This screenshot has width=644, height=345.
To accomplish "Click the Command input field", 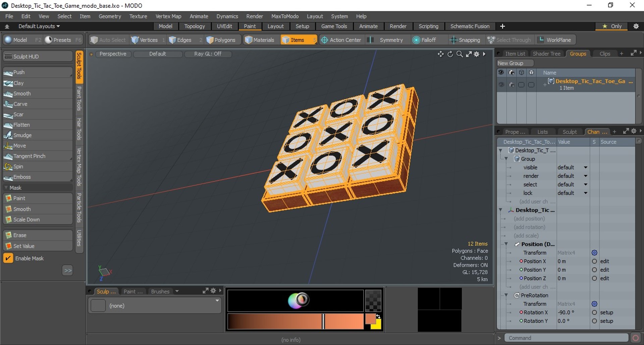I will coord(567,338).
